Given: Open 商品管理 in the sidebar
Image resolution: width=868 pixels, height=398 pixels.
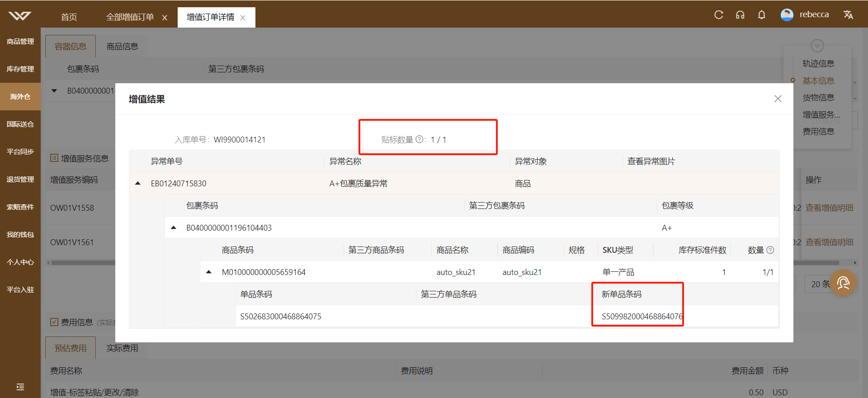Looking at the screenshot, I should [x=20, y=41].
